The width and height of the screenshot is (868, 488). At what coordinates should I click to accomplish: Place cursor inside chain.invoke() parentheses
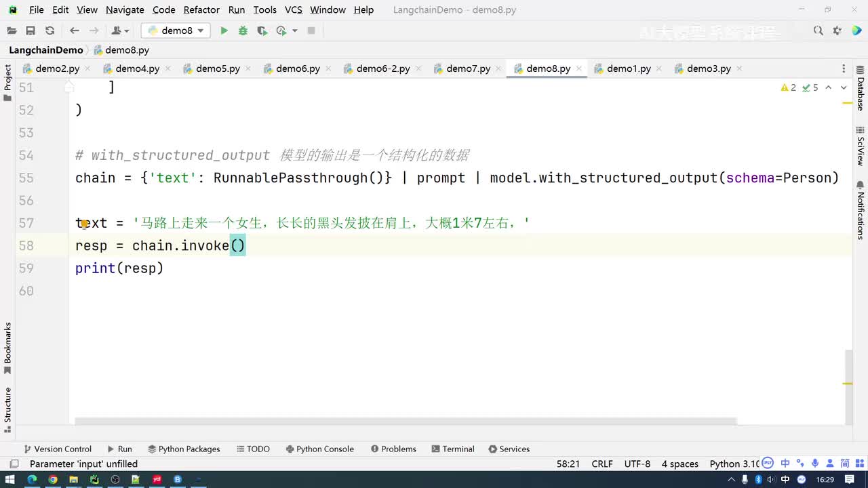238,245
